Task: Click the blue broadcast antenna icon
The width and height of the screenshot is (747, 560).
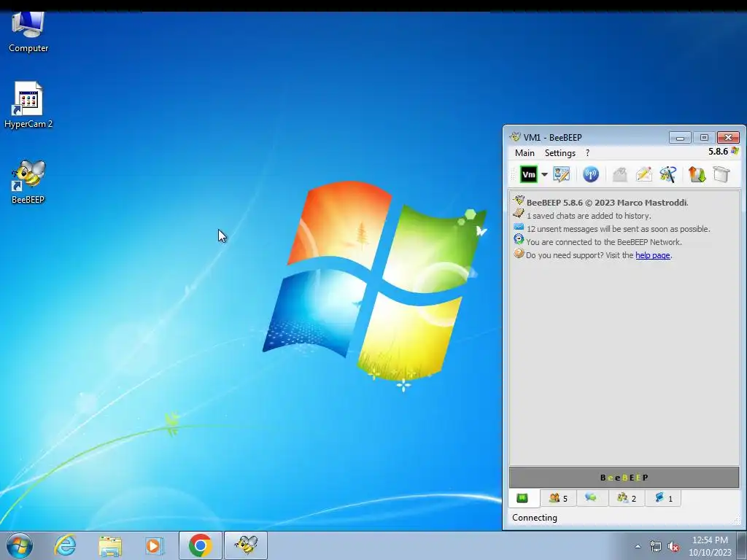Action: click(591, 174)
